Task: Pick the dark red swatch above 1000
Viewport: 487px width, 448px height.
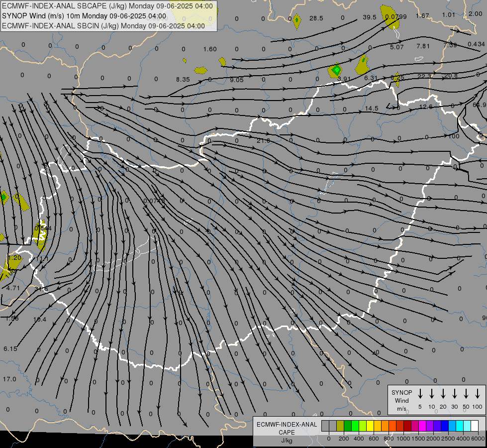Action: pos(407,426)
